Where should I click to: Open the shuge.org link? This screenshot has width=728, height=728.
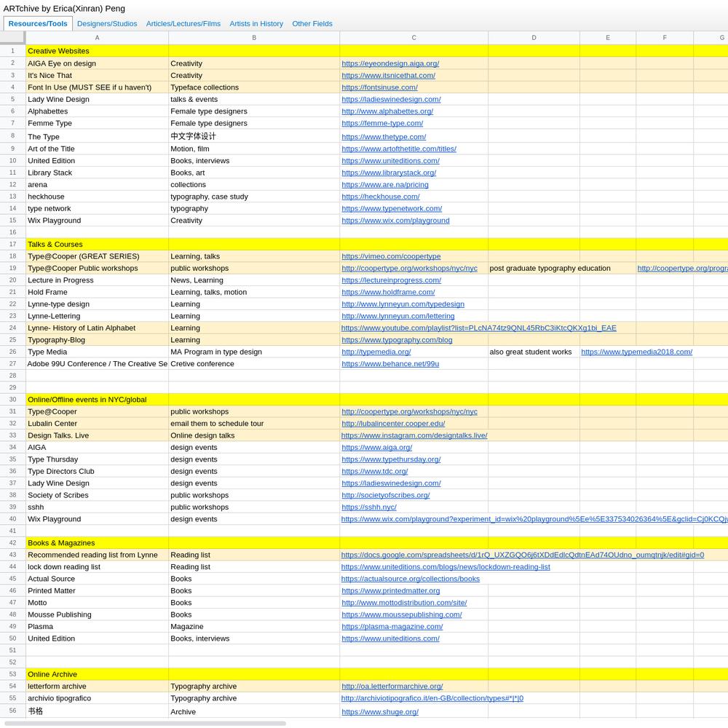point(380,712)
